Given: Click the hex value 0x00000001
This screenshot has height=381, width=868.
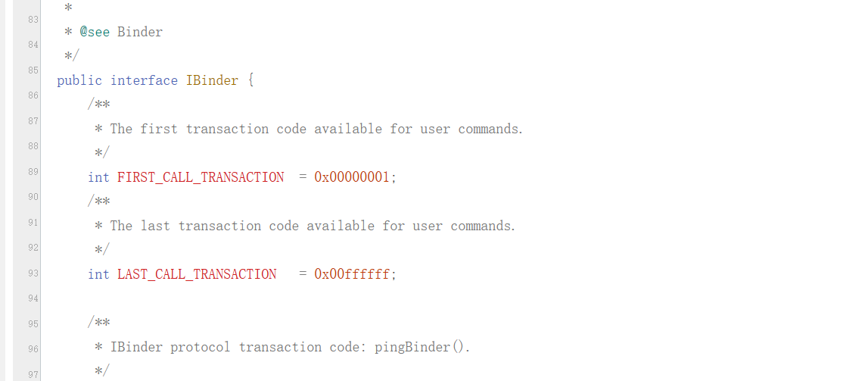Looking at the screenshot, I should pyautogui.click(x=352, y=177).
